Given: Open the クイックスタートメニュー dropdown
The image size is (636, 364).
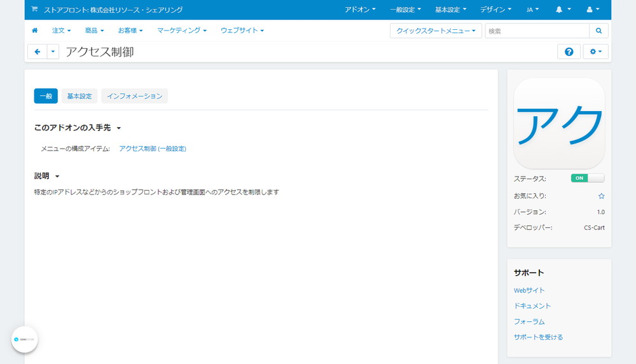Looking at the screenshot, I should pos(436,30).
